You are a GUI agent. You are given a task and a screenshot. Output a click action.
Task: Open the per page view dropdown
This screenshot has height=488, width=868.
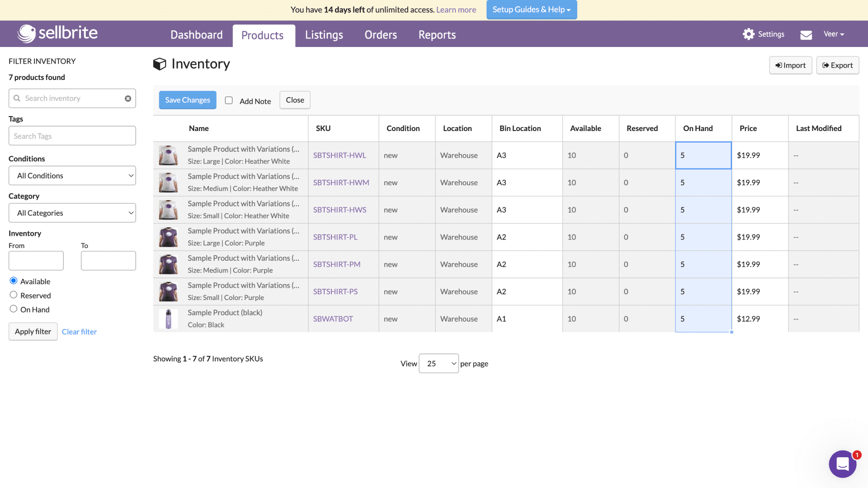pos(439,363)
